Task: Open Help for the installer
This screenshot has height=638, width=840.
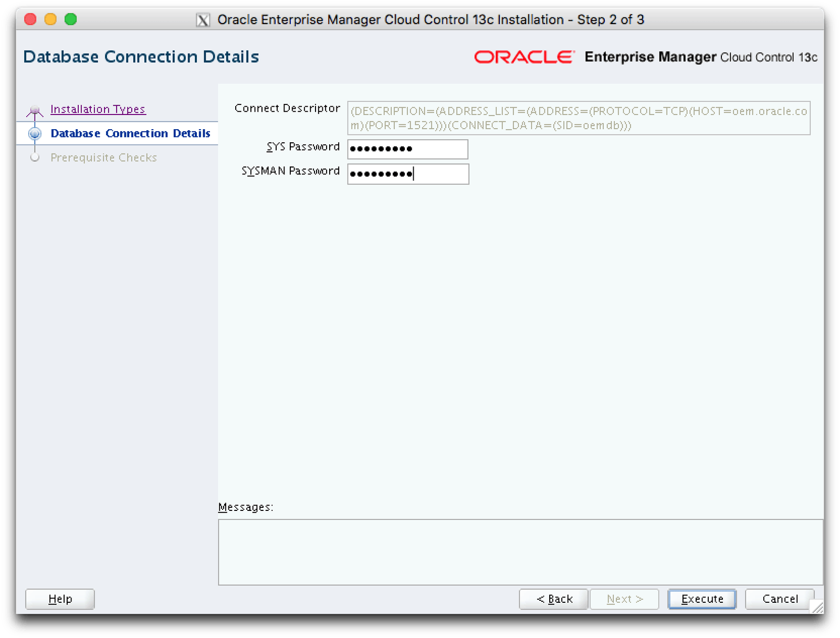Action: 60,599
